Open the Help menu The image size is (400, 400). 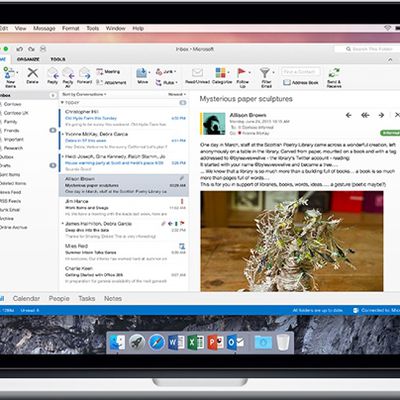[138, 28]
